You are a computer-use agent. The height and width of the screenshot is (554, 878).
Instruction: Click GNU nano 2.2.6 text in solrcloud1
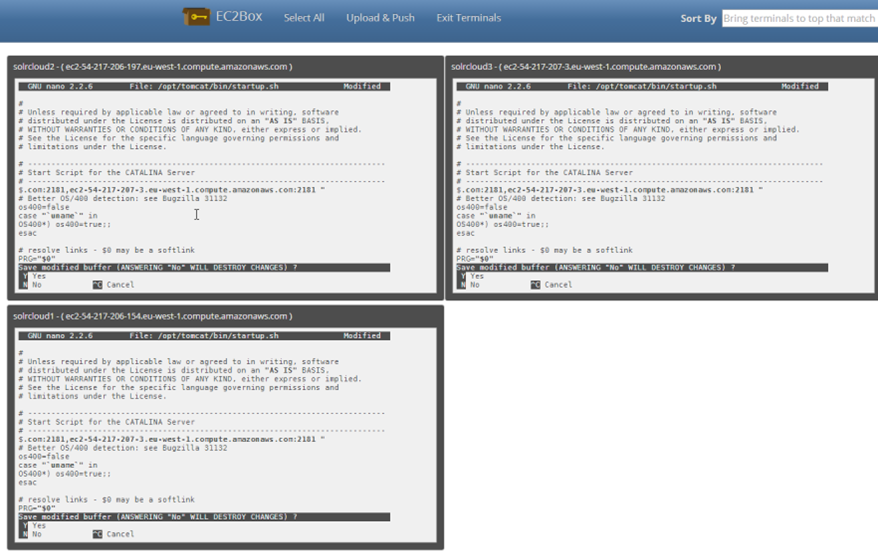pos(60,336)
